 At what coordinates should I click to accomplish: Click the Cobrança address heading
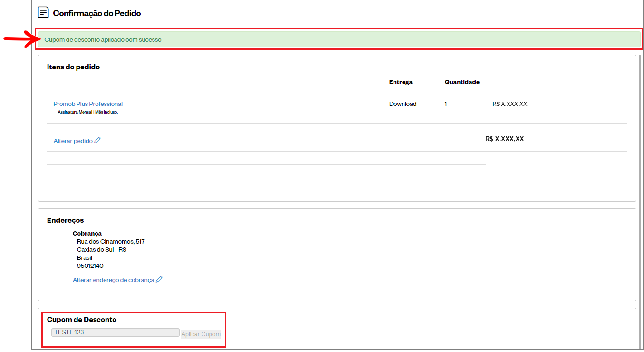coord(87,233)
